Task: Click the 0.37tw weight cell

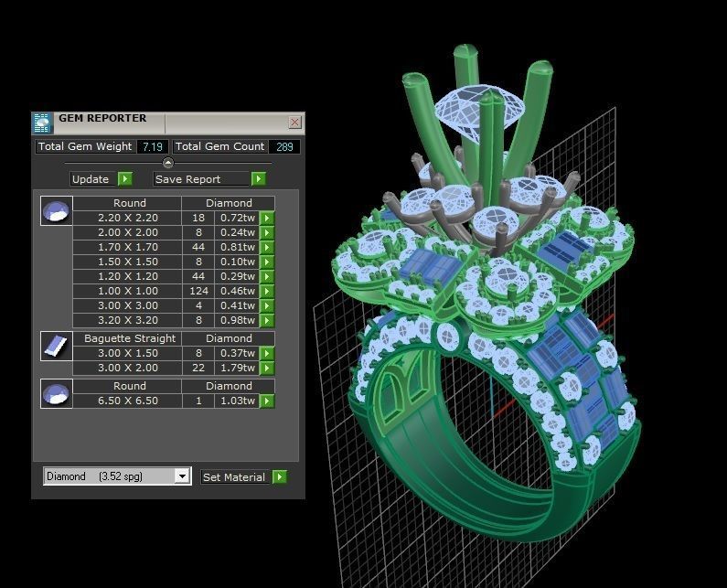Action: pyautogui.click(x=237, y=353)
